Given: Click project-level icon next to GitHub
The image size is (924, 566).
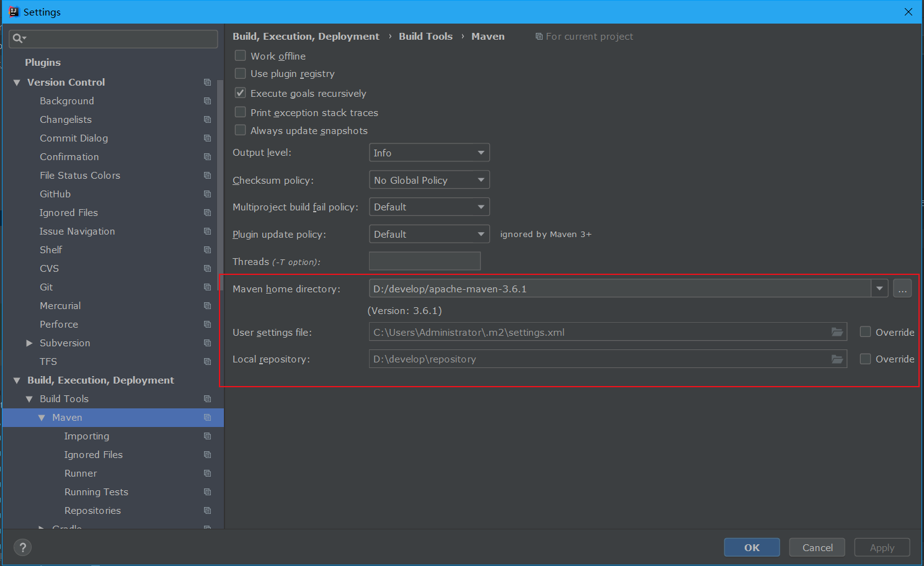Looking at the screenshot, I should (x=207, y=194).
